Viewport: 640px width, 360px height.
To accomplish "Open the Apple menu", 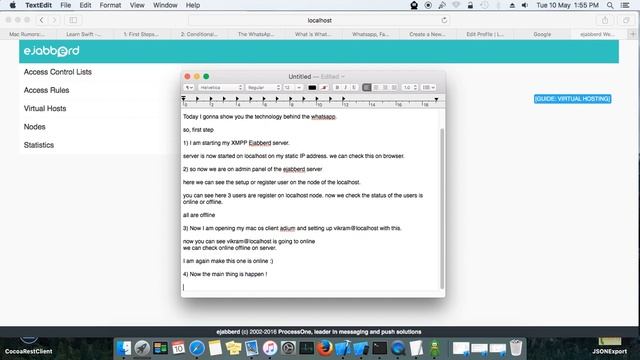I will pos(13,5).
